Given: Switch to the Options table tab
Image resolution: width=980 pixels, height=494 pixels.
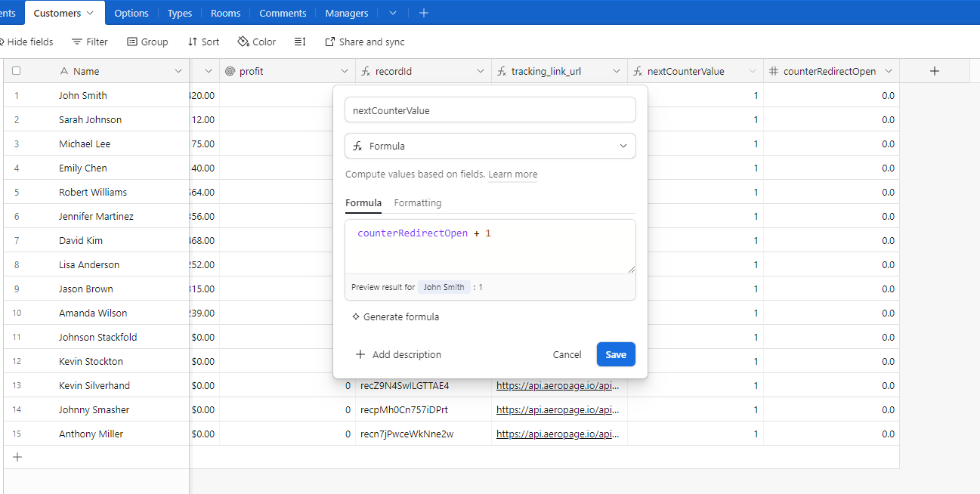Looking at the screenshot, I should coord(131,13).
